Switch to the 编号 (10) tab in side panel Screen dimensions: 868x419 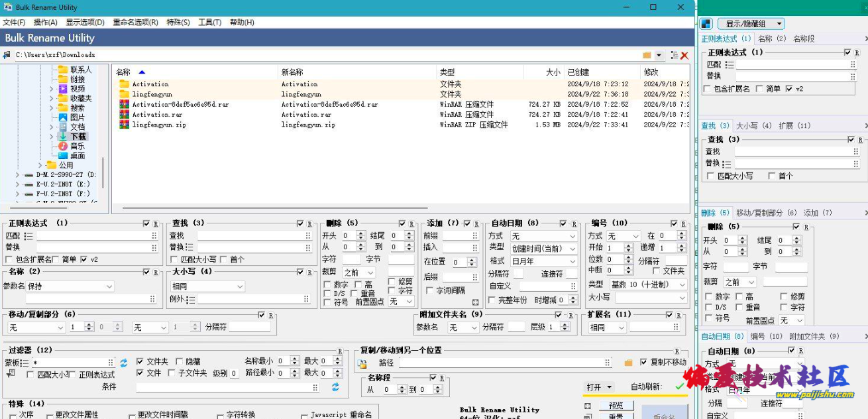[x=767, y=337]
